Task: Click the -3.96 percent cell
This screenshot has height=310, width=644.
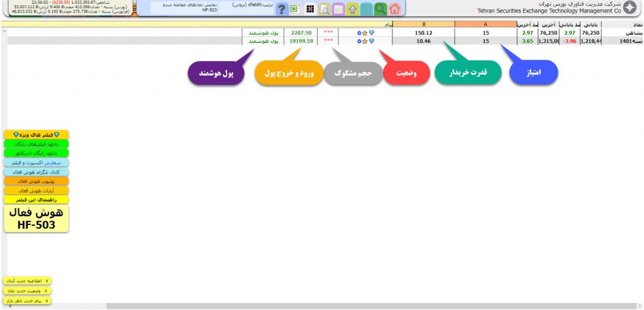Action: 570,41
